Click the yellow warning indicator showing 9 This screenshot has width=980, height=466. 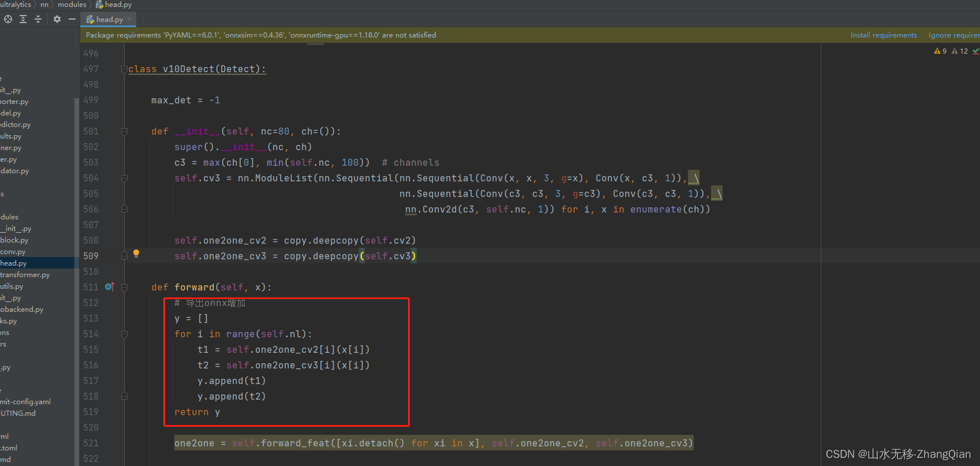(940, 51)
